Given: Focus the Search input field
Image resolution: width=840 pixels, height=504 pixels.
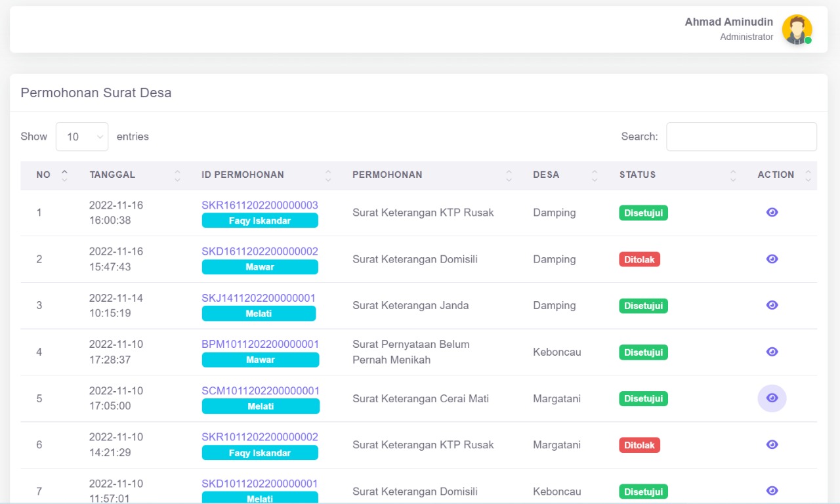Looking at the screenshot, I should click(x=741, y=136).
